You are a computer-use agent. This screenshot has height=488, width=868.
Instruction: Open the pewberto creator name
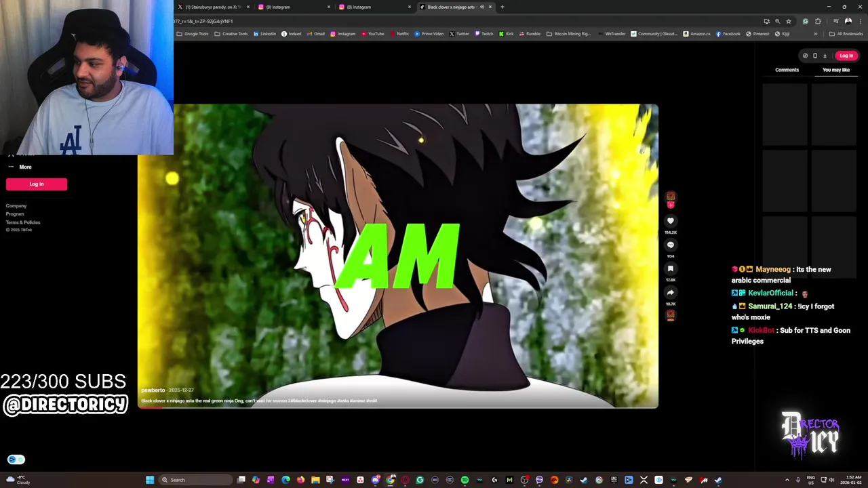153,390
